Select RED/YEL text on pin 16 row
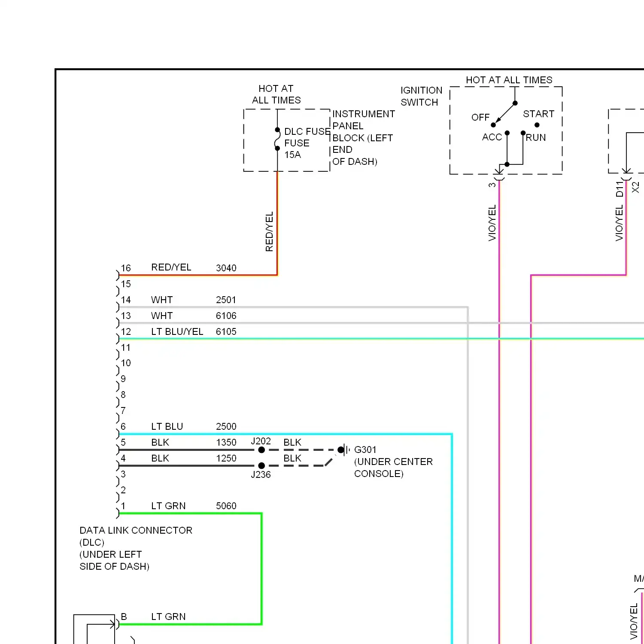 pos(171,267)
